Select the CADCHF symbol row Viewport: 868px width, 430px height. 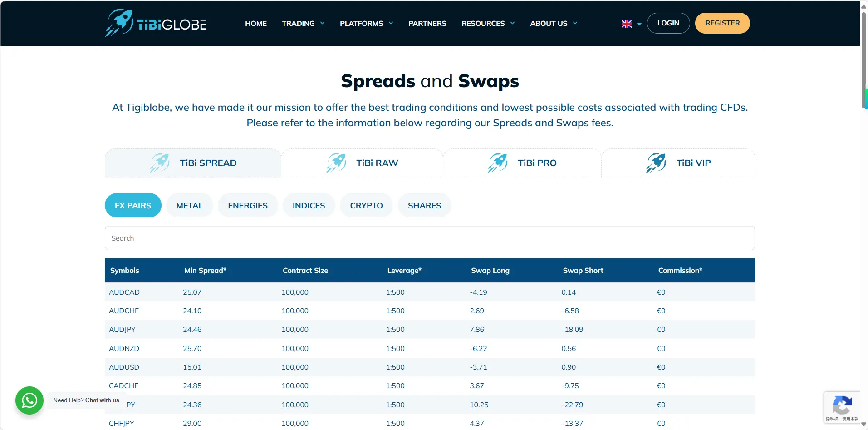[430, 386]
